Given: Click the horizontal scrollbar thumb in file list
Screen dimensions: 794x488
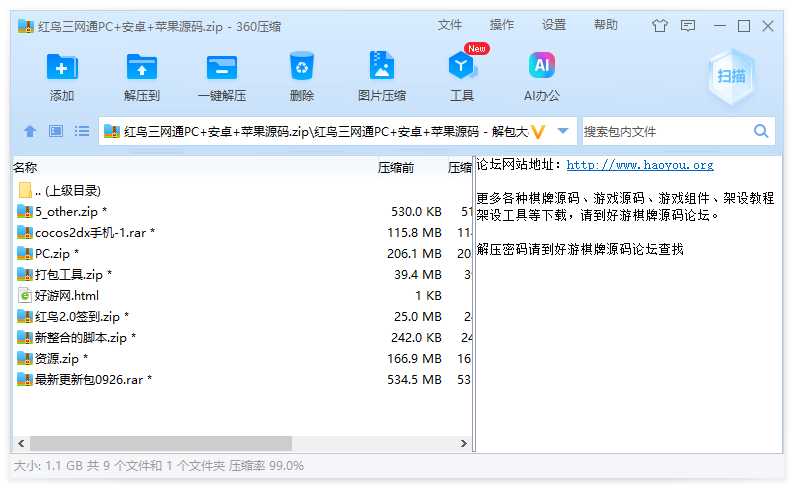Looking at the screenshot, I should point(161,443).
